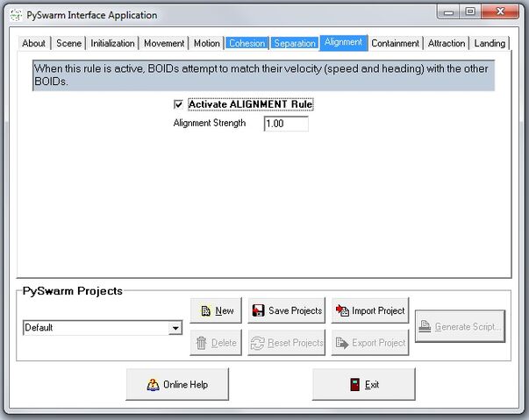This screenshot has height=420, width=529.
Task: Click the New project page icon
Action: pos(205,310)
